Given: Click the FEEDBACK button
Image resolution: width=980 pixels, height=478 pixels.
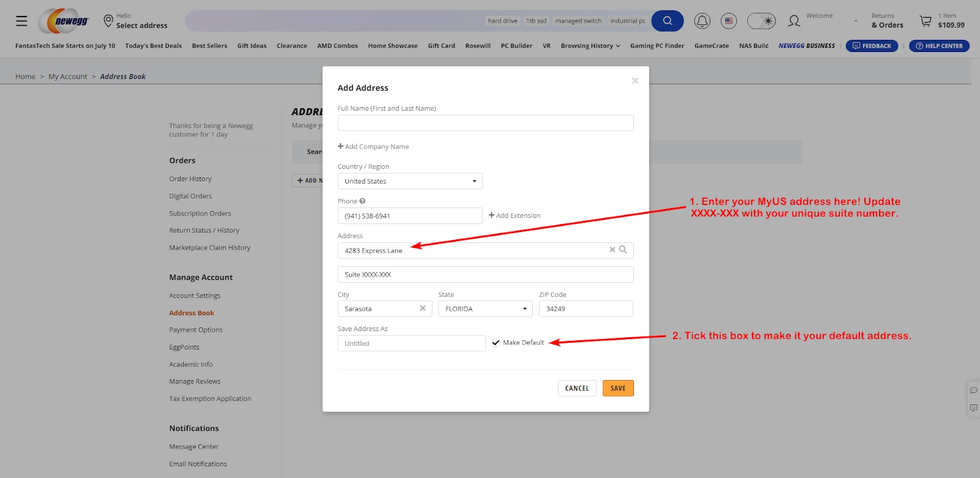Looking at the screenshot, I should point(872,46).
